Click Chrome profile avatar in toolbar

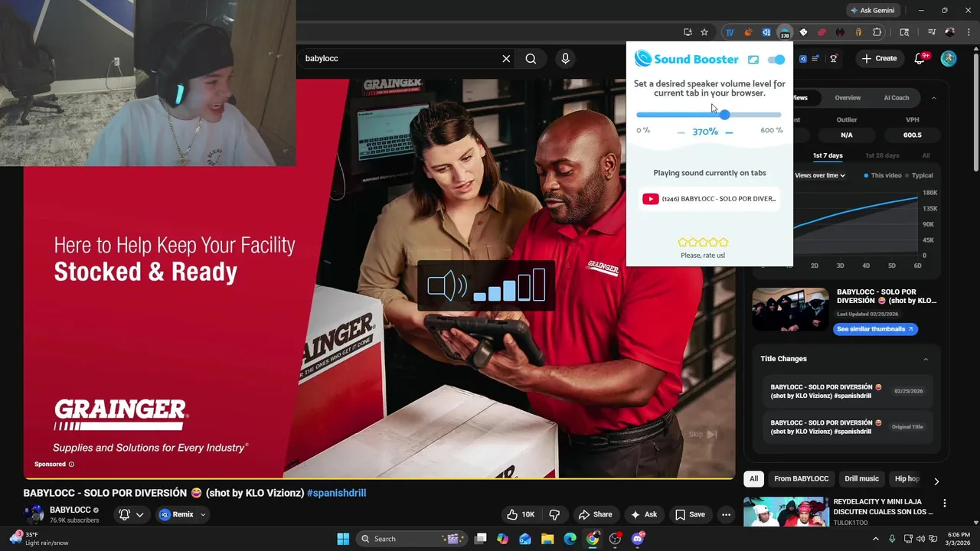click(950, 32)
